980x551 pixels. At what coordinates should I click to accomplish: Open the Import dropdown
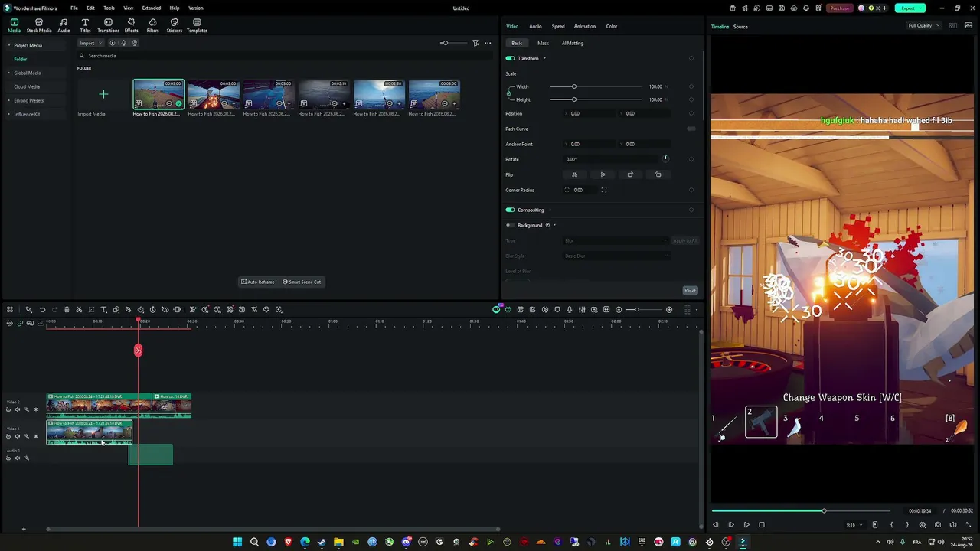point(90,43)
